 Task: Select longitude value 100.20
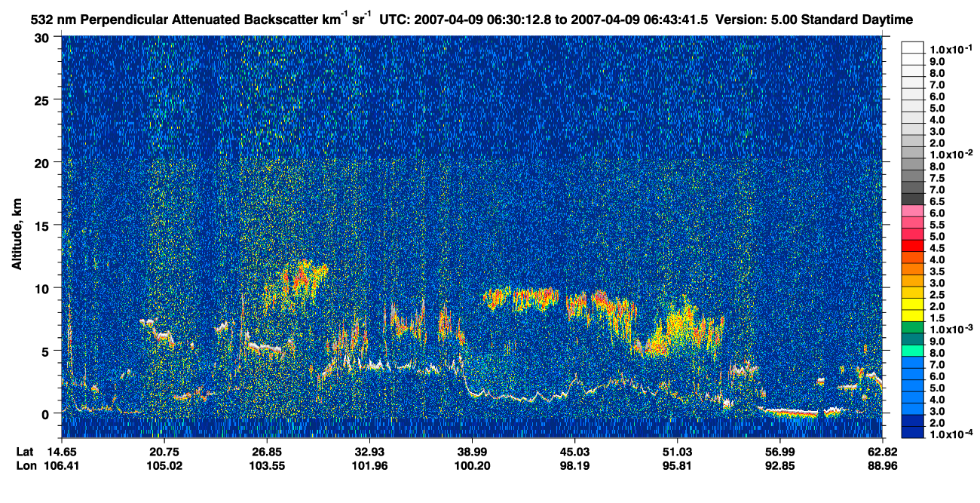point(471,465)
